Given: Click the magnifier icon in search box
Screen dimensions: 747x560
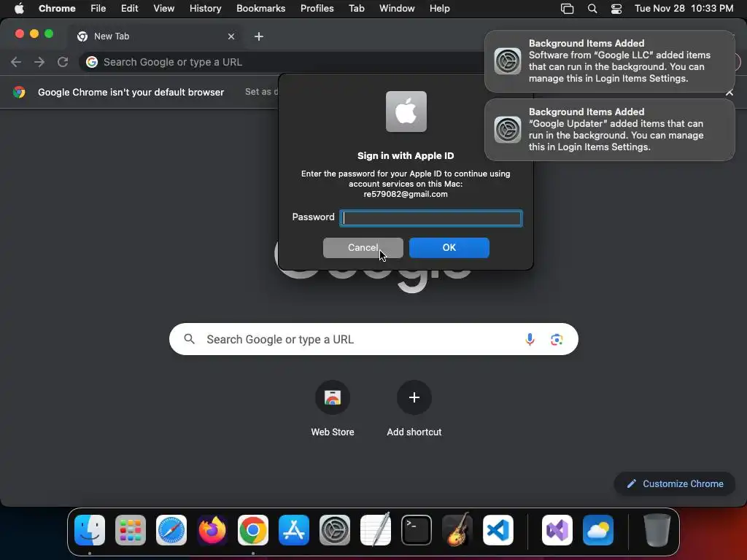Looking at the screenshot, I should [x=189, y=339].
